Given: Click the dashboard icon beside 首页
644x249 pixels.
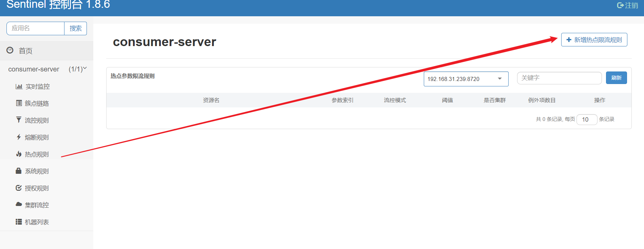Looking at the screenshot, I should tap(10, 50).
